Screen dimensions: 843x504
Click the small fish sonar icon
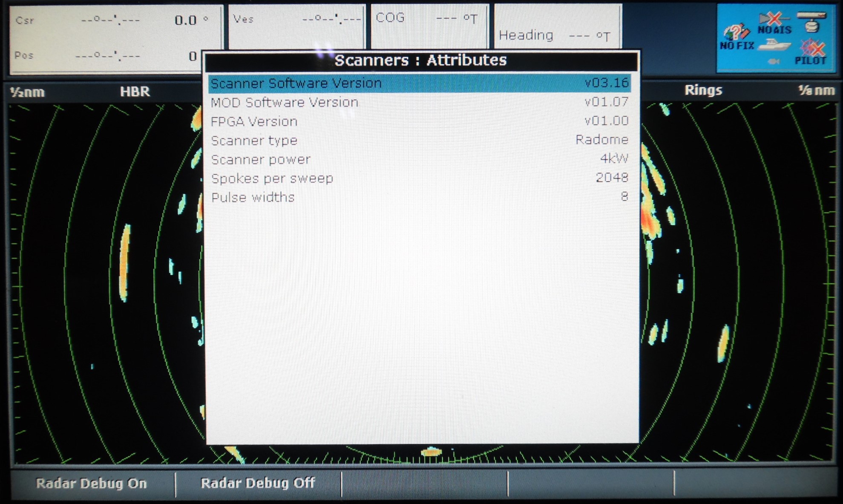(774, 62)
